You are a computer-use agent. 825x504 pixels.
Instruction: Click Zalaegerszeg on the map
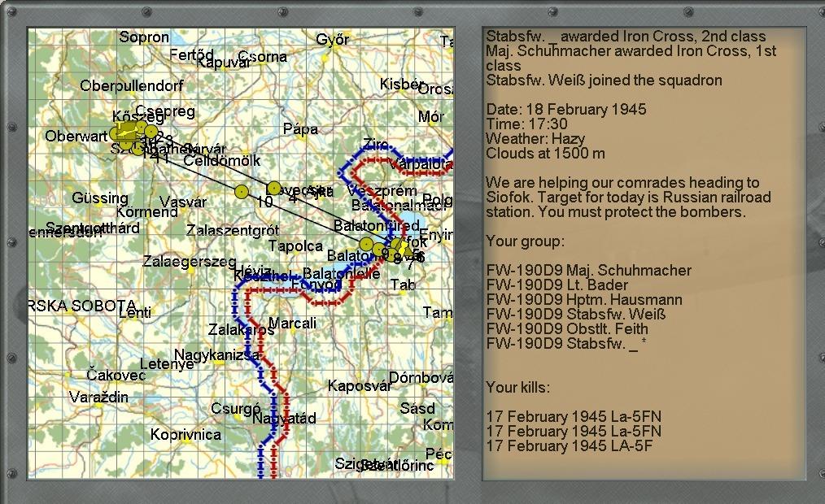pyautogui.click(x=190, y=263)
